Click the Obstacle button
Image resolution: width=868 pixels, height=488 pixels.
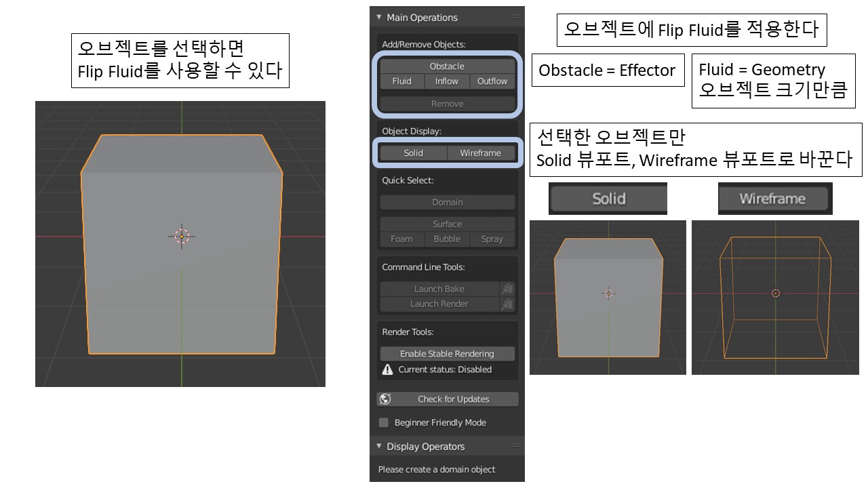(x=447, y=66)
